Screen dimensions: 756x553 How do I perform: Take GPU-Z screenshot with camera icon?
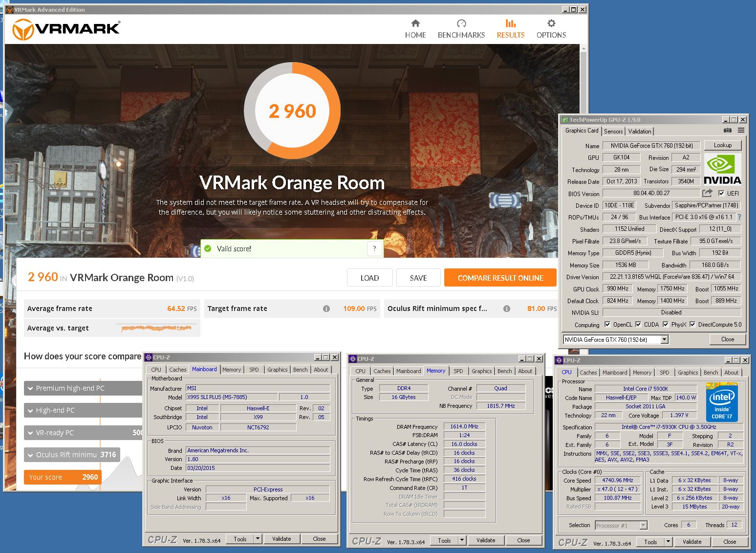[728, 131]
